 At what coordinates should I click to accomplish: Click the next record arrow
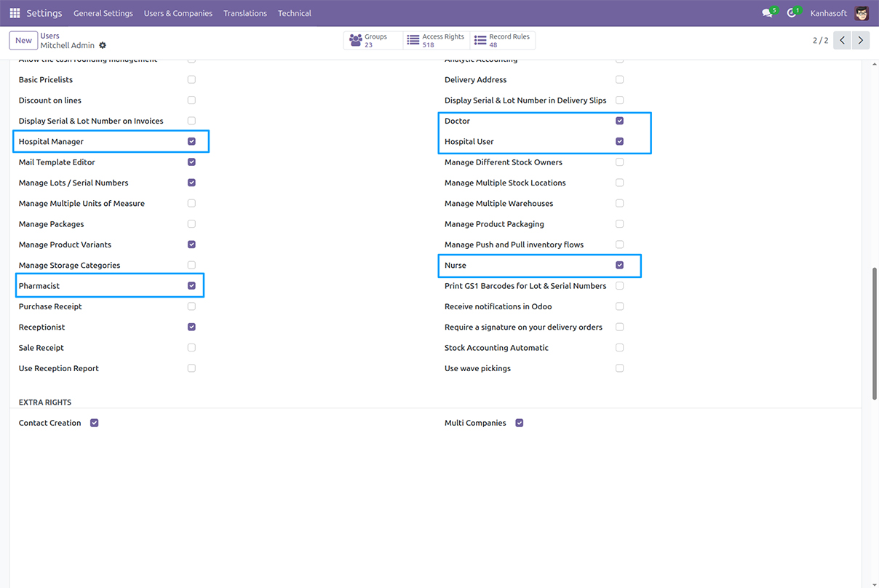[x=860, y=40]
